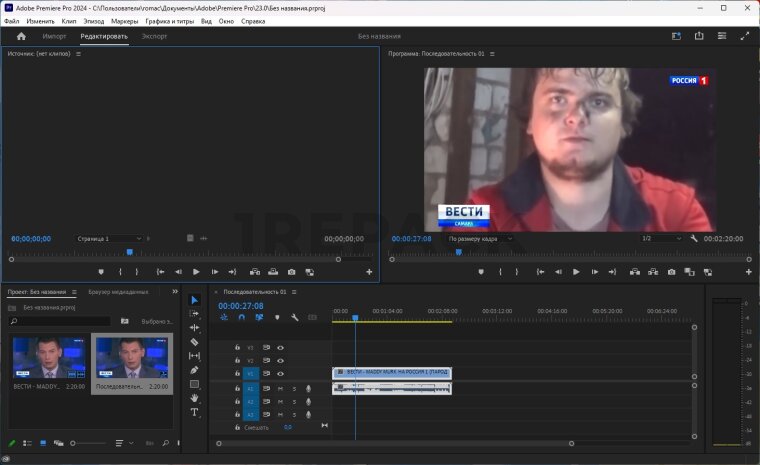
Task: Pick the Ripple Edit tool
Action: click(194, 328)
